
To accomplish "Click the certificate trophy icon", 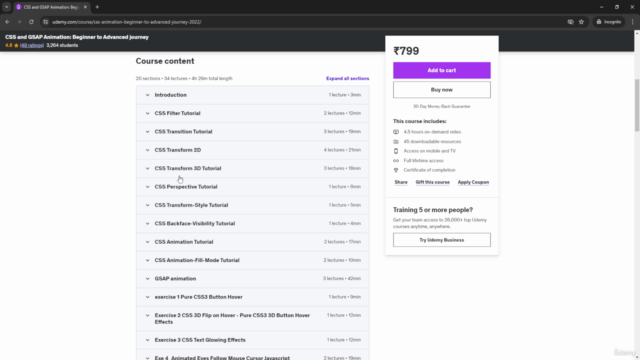I will click(x=396, y=170).
